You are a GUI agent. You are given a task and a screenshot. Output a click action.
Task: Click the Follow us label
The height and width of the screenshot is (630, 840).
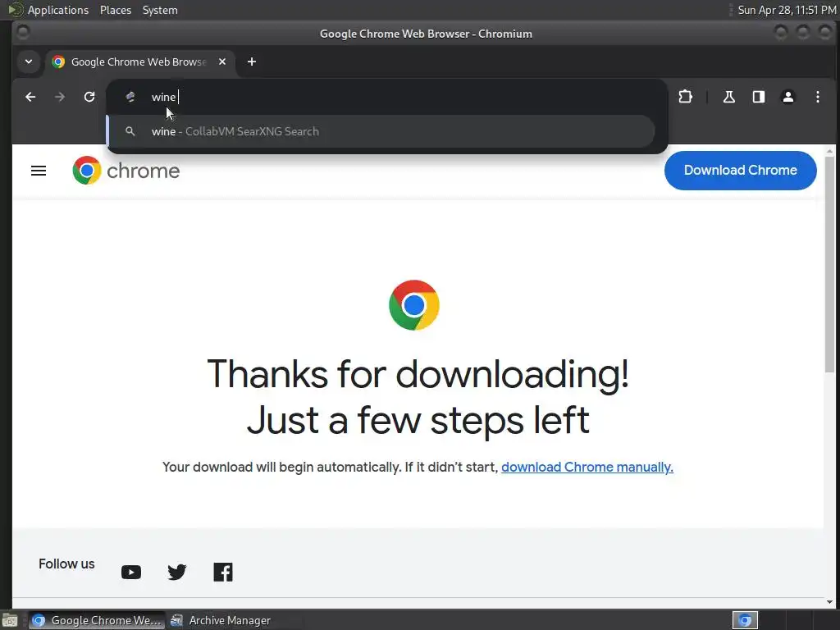point(66,564)
